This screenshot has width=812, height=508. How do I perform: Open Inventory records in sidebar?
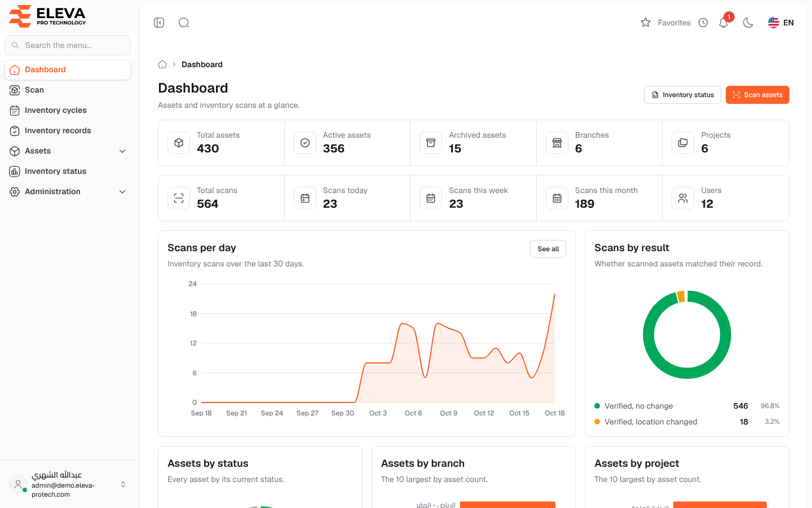point(68,130)
